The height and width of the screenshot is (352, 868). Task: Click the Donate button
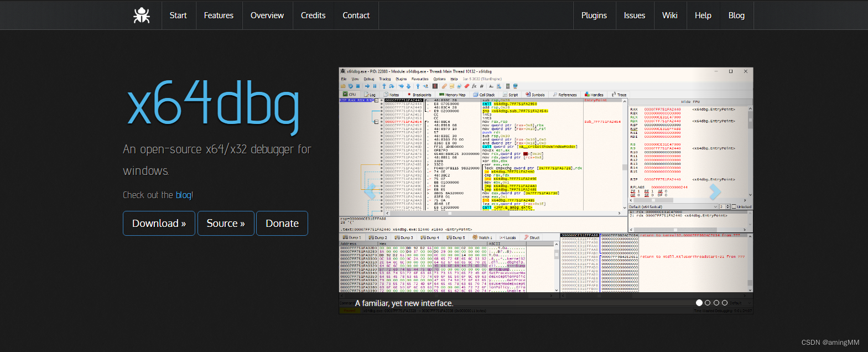pyautogui.click(x=282, y=223)
